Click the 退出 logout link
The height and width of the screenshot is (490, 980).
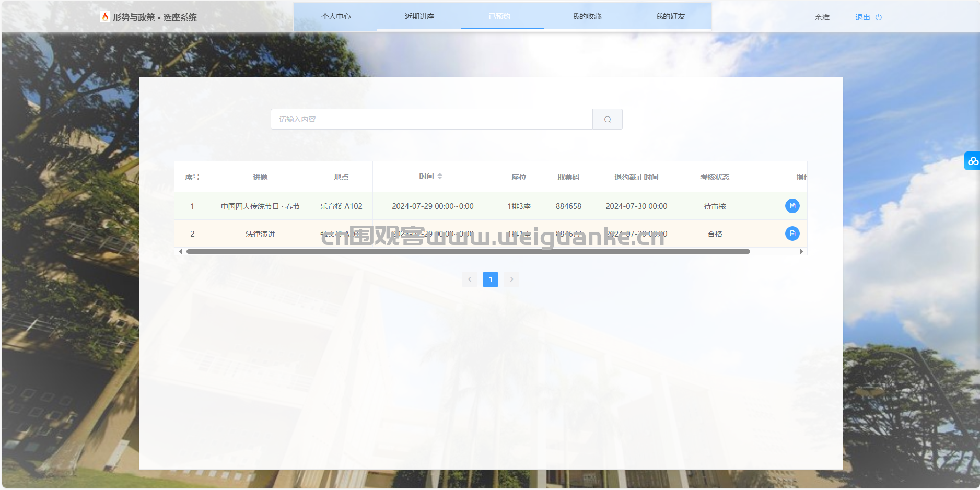click(862, 17)
